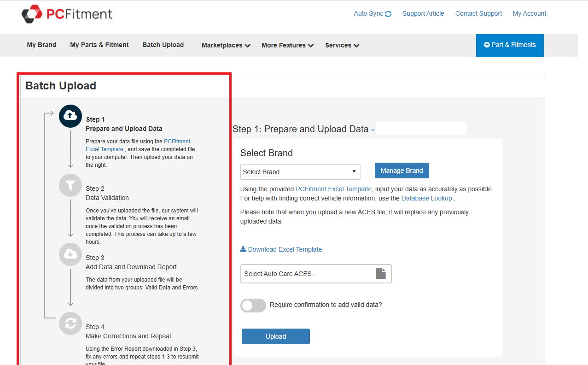This screenshot has height=365, width=588.
Task: Switch to the My Brand tab
Action: point(41,45)
